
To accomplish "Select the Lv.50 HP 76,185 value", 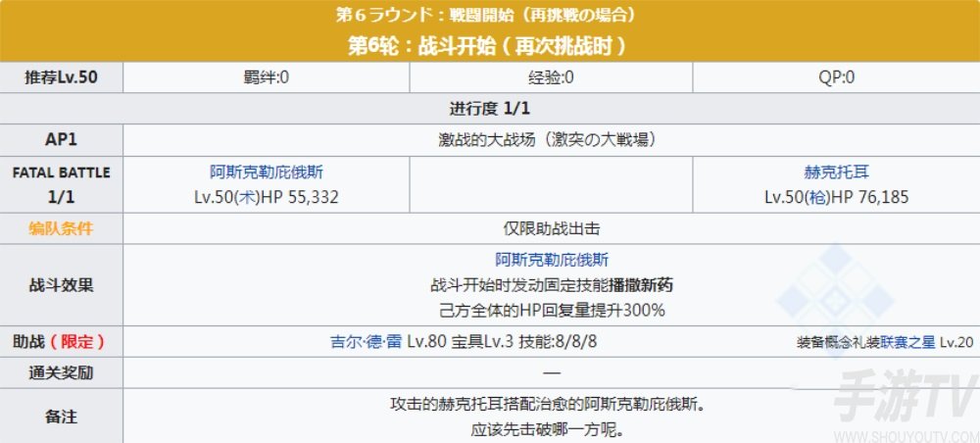I will pyautogui.click(x=836, y=198).
